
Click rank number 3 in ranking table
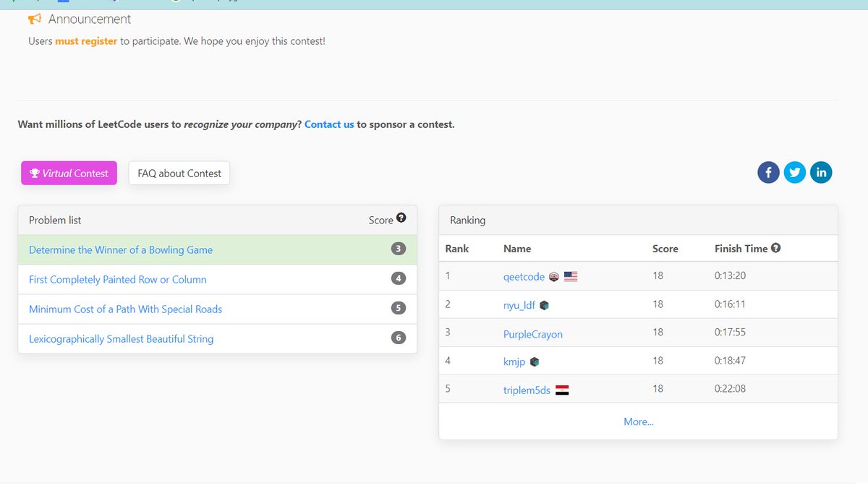pyautogui.click(x=448, y=333)
